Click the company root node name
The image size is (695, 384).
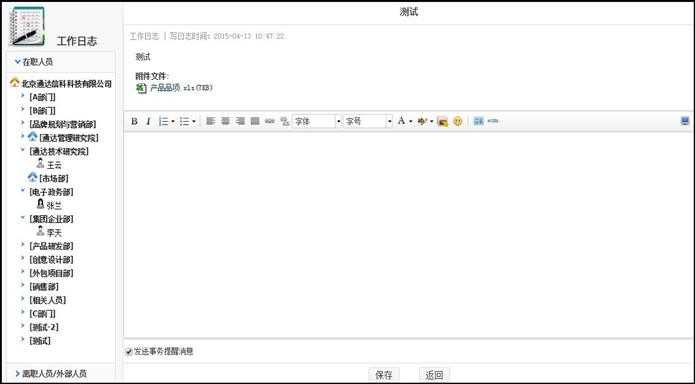click(x=66, y=83)
